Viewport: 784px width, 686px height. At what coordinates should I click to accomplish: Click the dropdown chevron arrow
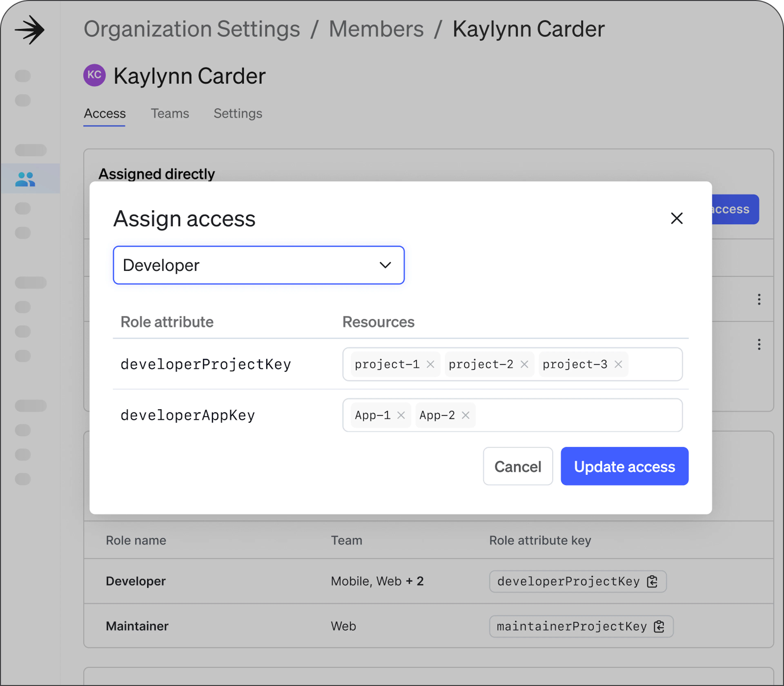click(385, 265)
